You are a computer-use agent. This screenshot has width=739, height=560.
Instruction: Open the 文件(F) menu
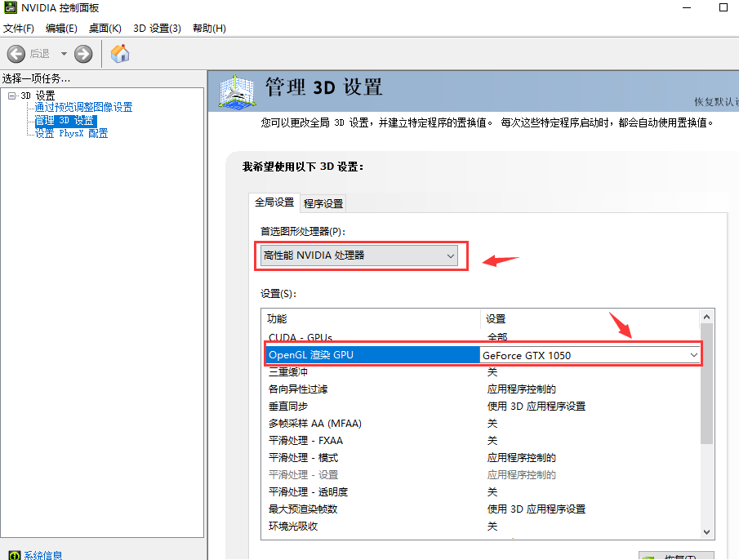[19, 29]
